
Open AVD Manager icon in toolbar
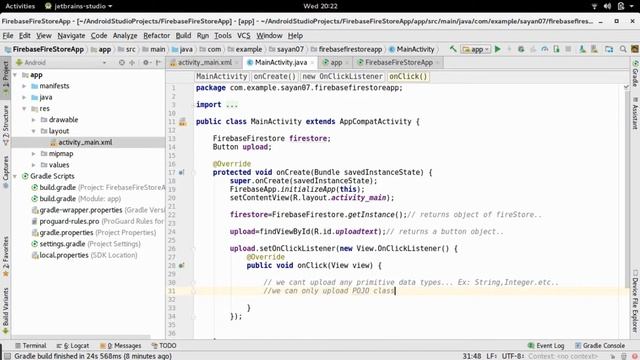pos(582,49)
